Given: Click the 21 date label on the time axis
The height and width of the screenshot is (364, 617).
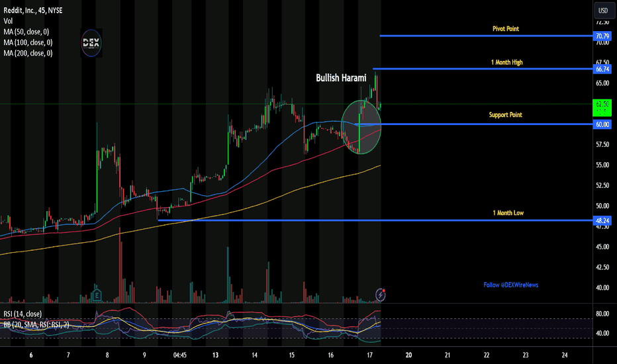Looking at the screenshot, I should point(448,355).
